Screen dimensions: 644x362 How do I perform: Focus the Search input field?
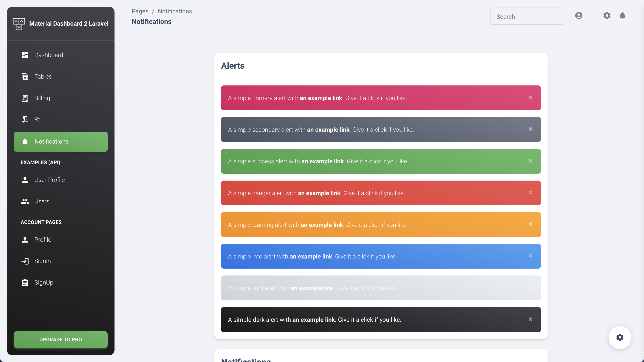(x=527, y=17)
